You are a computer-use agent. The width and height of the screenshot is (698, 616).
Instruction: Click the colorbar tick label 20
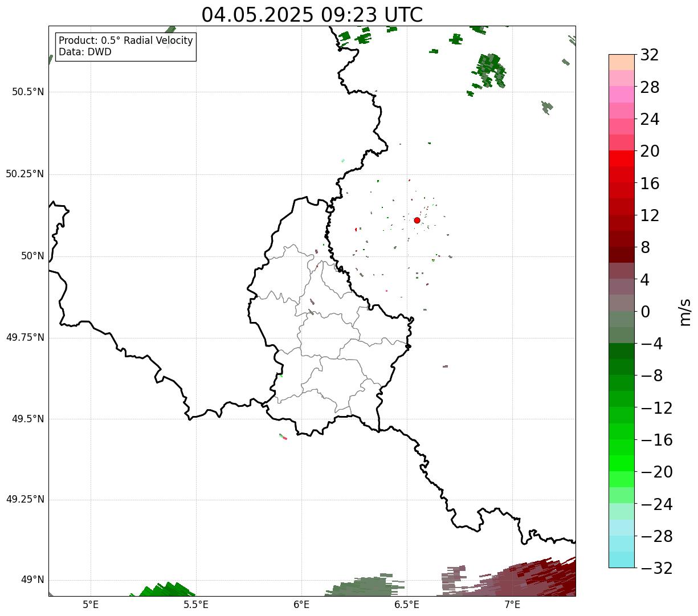coord(650,151)
